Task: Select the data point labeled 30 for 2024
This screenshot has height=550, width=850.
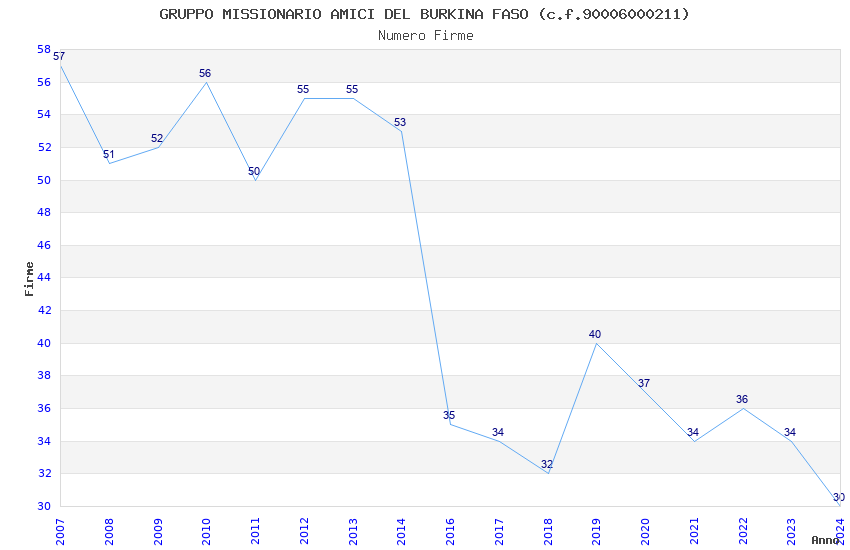Action: pos(839,498)
